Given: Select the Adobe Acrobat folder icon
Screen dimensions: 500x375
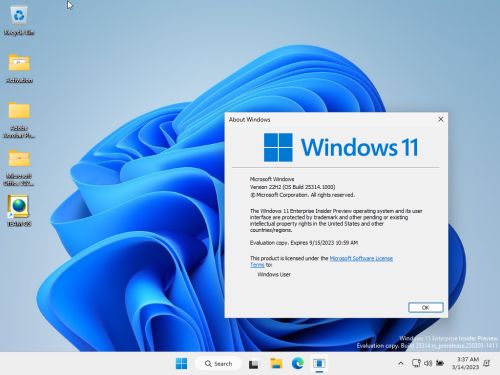Looking at the screenshot, I should tap(19, 119).
